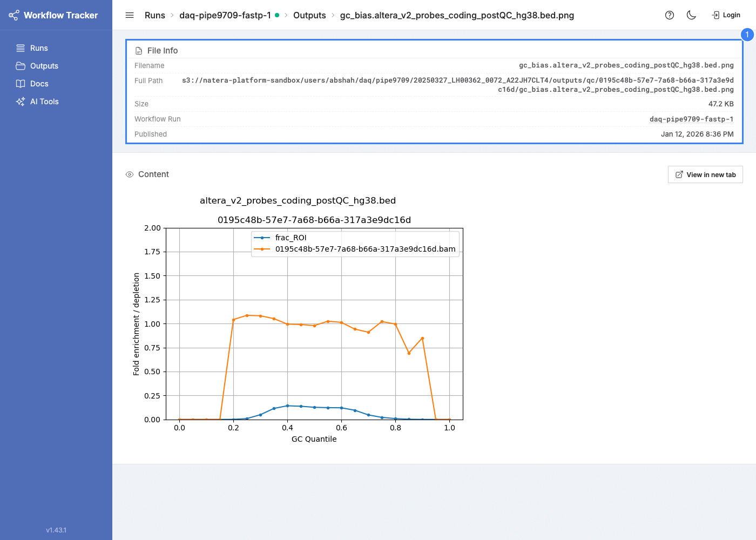
Task: Open the Docs sidebar item
Action: click(56, 84)
